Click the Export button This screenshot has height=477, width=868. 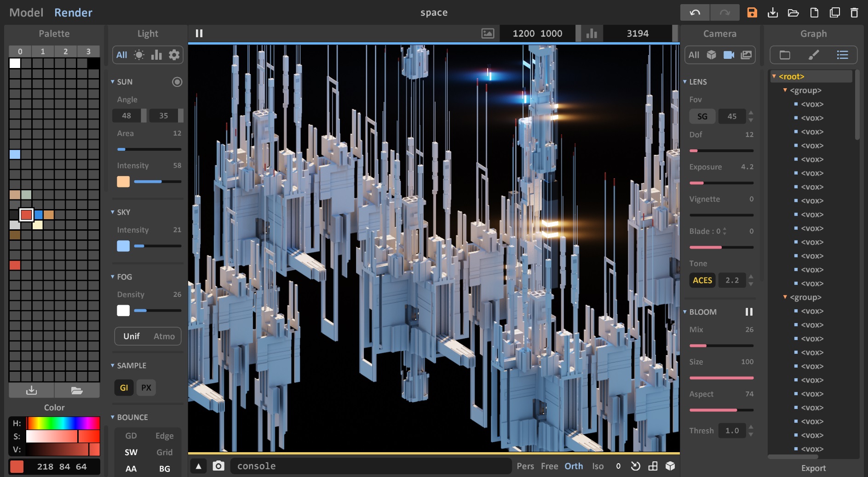[813, 468]
